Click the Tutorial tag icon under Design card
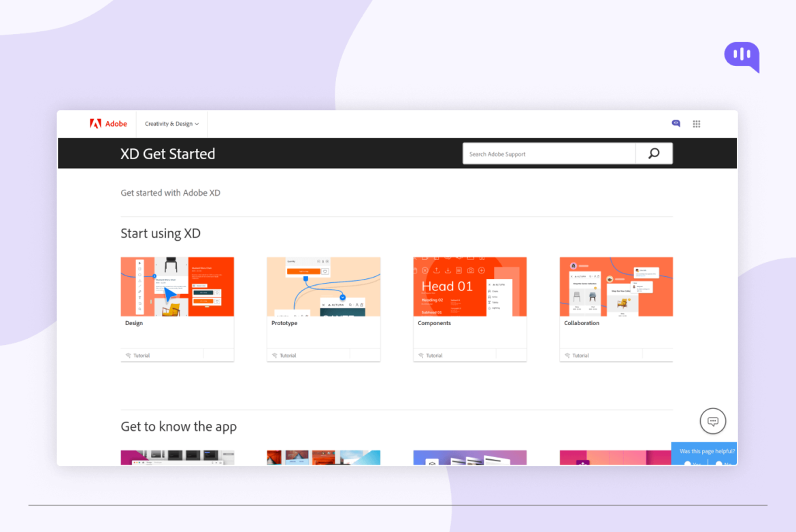796x532 pixels. pyautogui.click(x=127, y=355)
